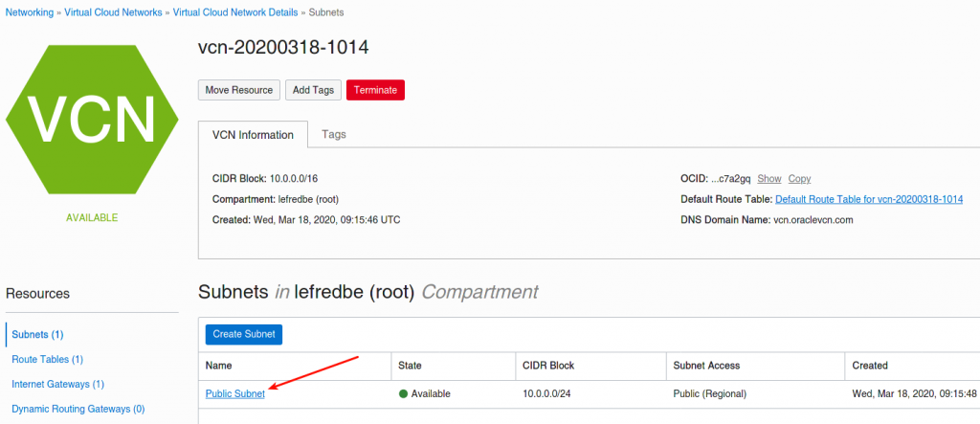Open Route Tables (1) resource
Screen dimensions: 980x424
[48, 359]
